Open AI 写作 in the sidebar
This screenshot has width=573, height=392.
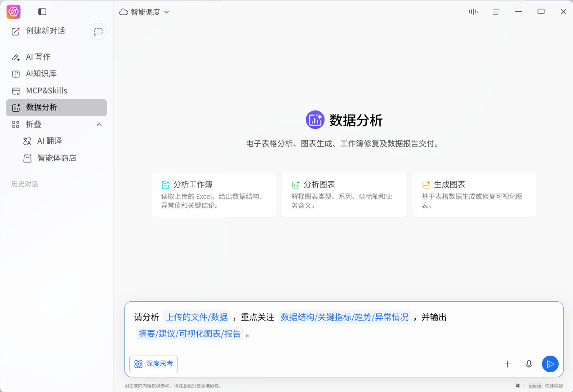(x=56, y=57)
